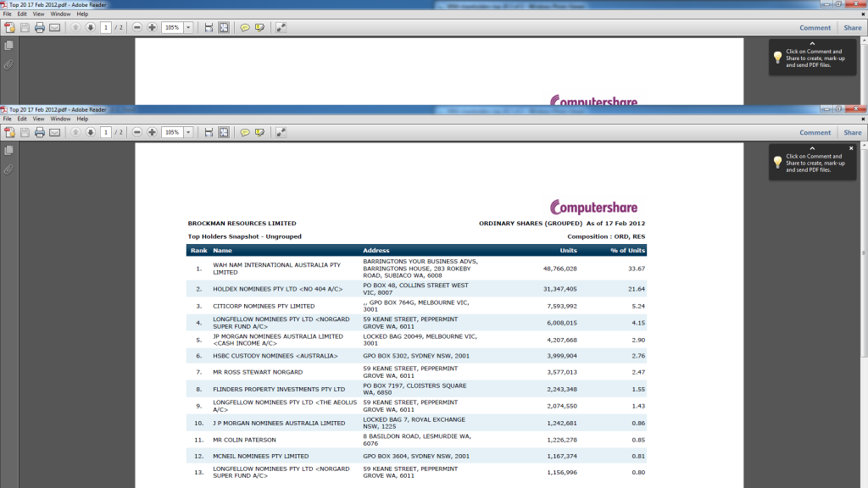The width and height of the screenshot is (868, 488).
Task: Open File menu in front window
Action: (x=7, y=119)
